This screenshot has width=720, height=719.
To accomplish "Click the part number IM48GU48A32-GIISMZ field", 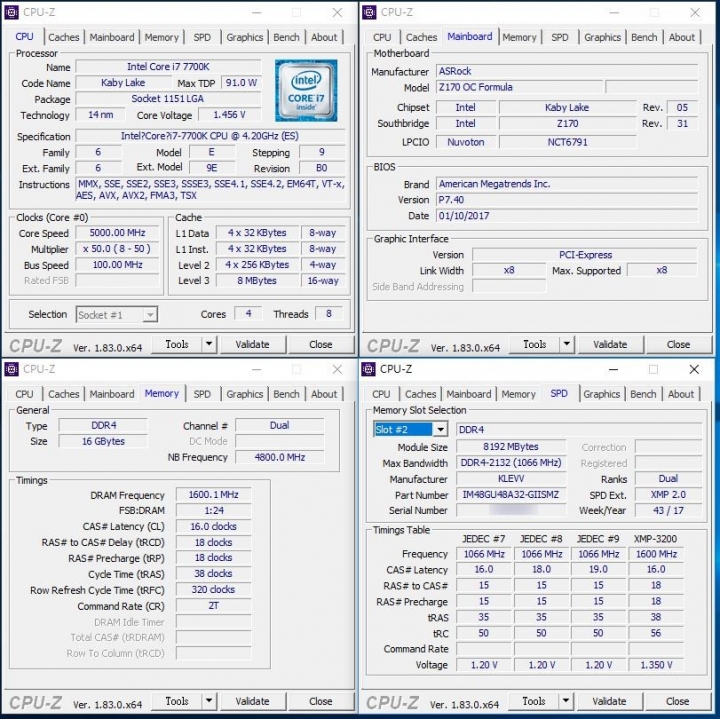I will pos(511,494).
